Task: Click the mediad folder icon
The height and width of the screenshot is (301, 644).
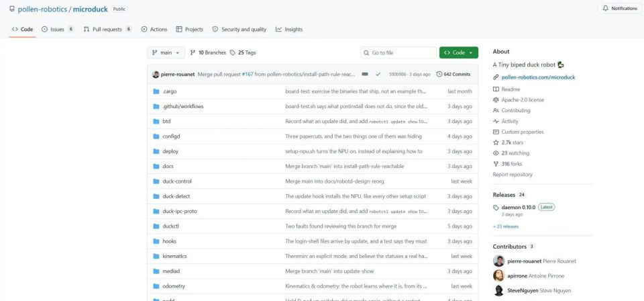Action: coord(156,271)
